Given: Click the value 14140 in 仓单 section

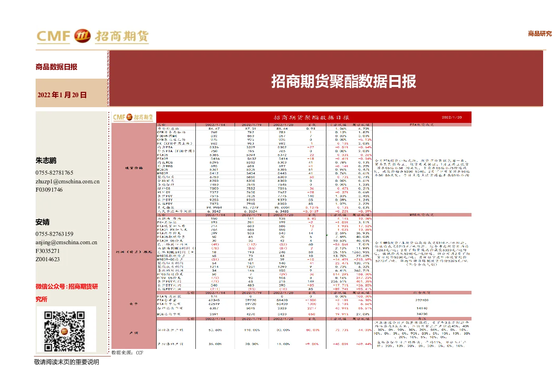Looking at the screenshot, I should click(x=422, y=308).
